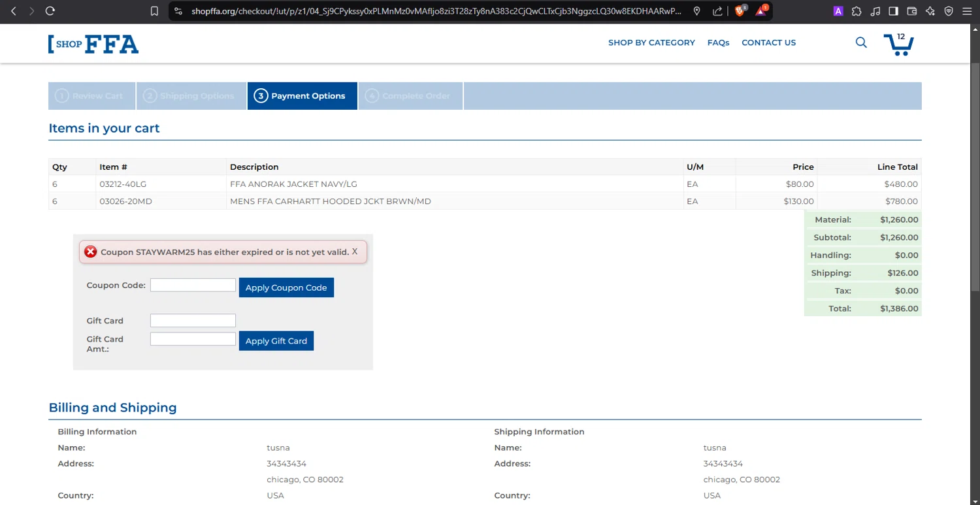
Task: Click the billing address 34343434
Action: (x=286, y=464)
